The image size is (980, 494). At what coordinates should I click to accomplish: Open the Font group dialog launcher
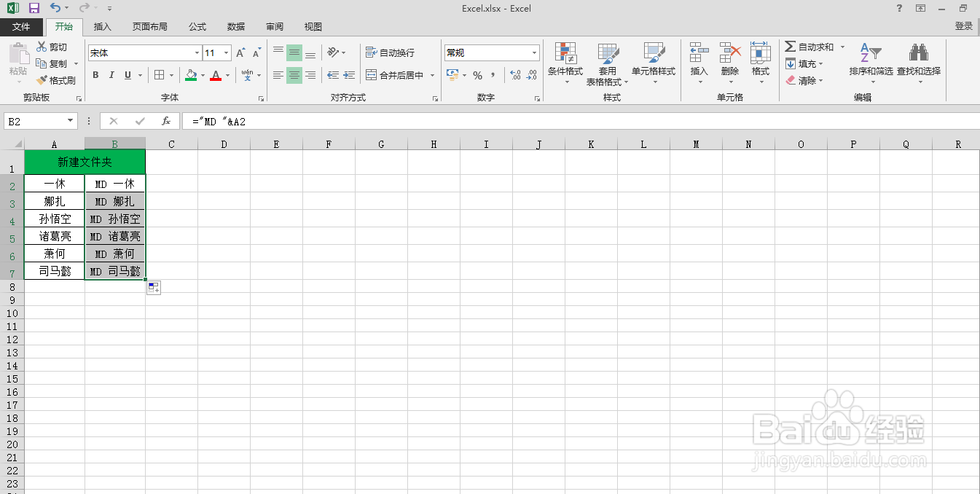click(x=261, y=98)
